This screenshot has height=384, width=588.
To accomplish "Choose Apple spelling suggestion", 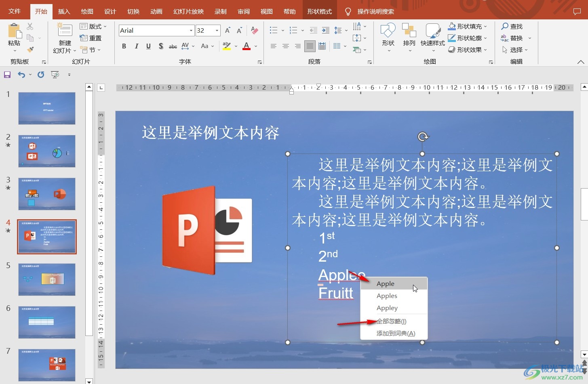I will 394,283.
